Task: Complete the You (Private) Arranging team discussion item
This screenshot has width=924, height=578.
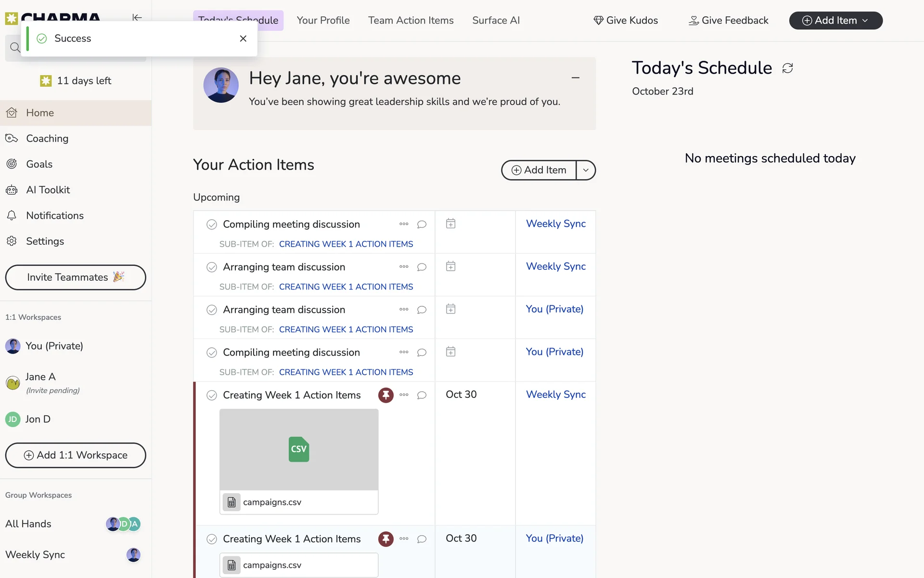Action: pyautogui.click(x=212, y=310)
